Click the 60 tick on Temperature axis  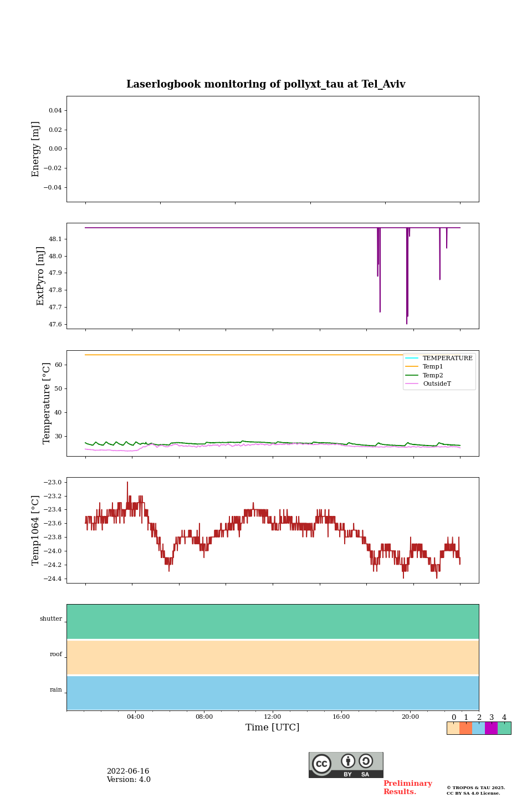(x=59, y=365)
